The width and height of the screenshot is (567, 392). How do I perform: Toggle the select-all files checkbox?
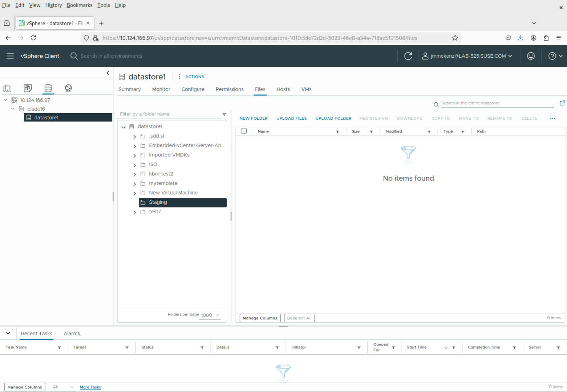click(x=244, y=131)
